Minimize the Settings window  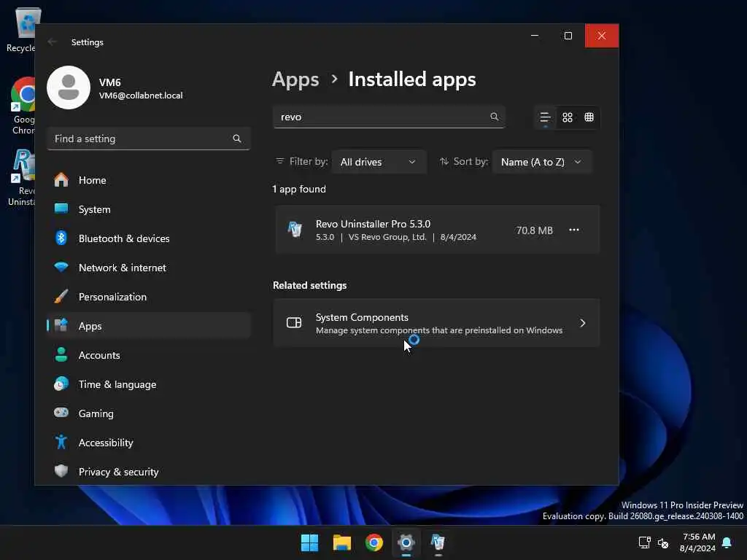(535, 36)
